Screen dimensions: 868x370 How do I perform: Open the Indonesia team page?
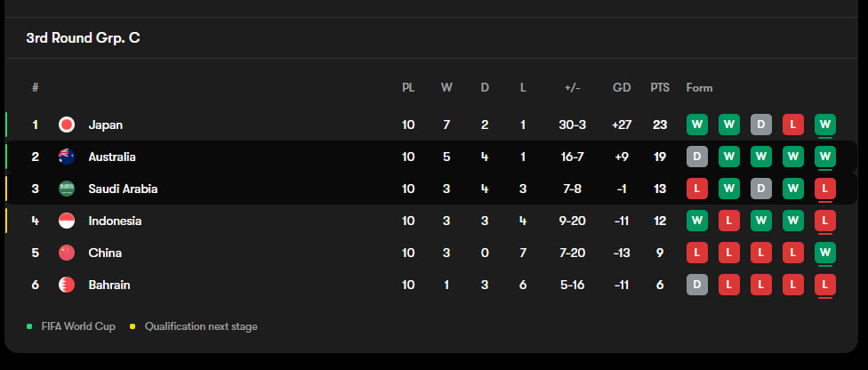point(115,221)
